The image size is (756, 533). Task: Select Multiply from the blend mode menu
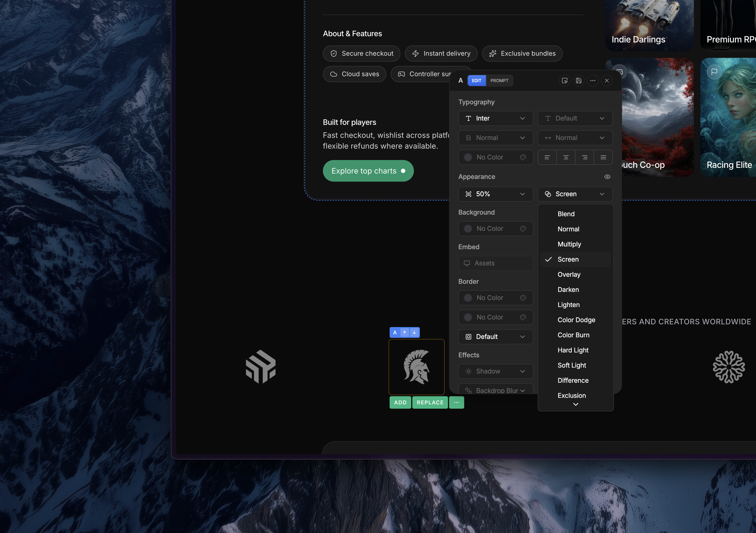click(x=569, y=244)
